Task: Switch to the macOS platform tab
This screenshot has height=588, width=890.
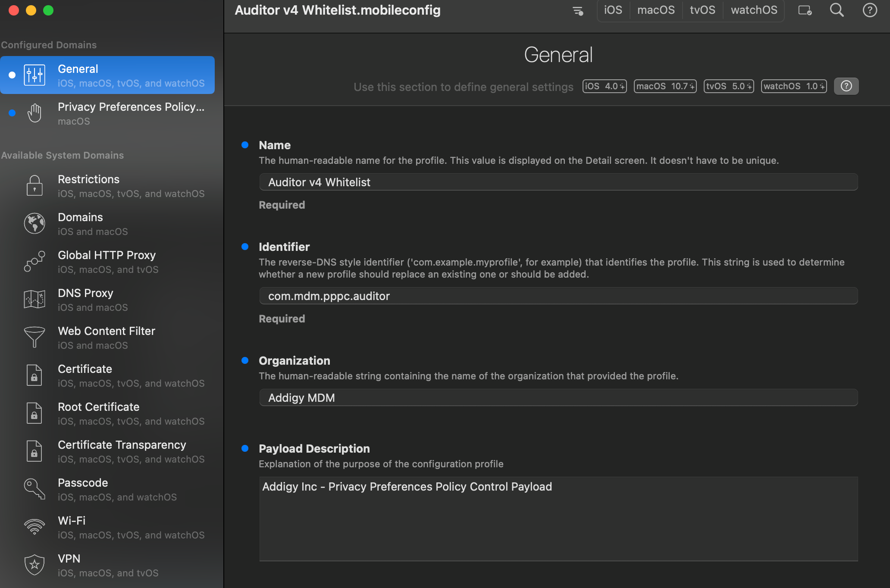Action: [656, 10]
